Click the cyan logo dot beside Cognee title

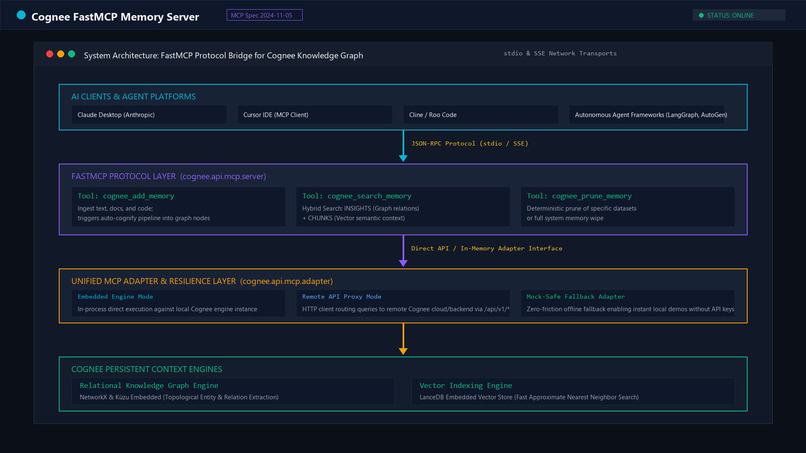(21, 15)
